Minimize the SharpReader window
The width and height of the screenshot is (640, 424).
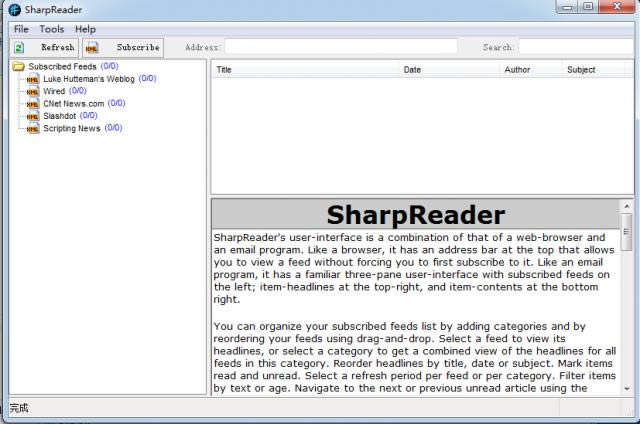point(568,7)
